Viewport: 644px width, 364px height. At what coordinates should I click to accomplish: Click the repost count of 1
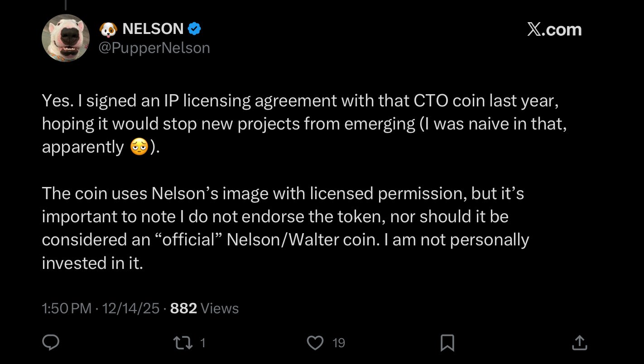pos(203,343)
